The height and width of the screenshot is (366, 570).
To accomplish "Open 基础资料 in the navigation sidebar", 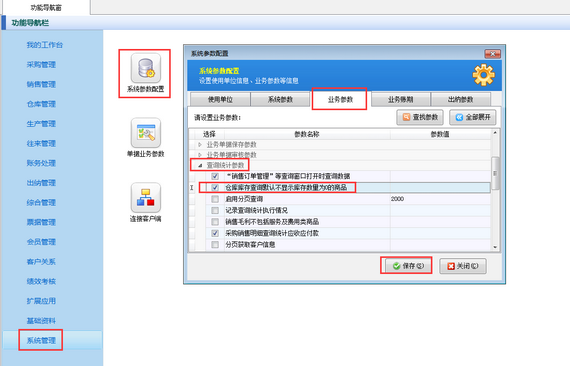I will point(41,321).
